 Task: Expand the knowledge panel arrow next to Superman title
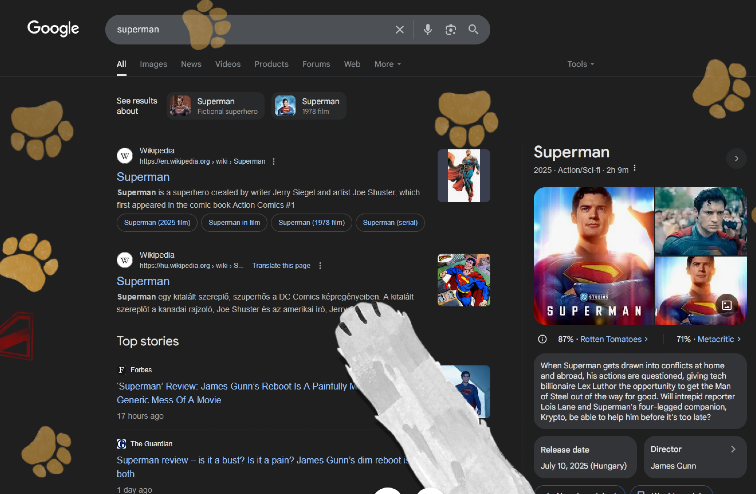click(736, 159)
